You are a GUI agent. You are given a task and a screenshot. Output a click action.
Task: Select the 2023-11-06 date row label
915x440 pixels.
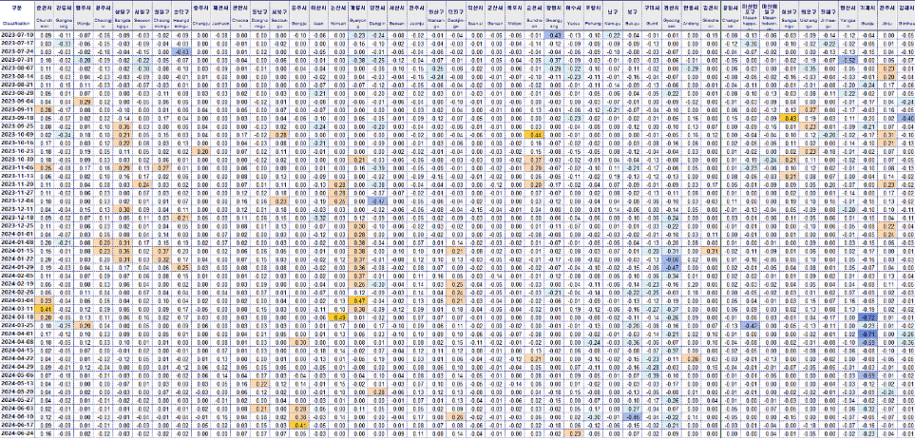pyautogui.click(x=17, y=167)
